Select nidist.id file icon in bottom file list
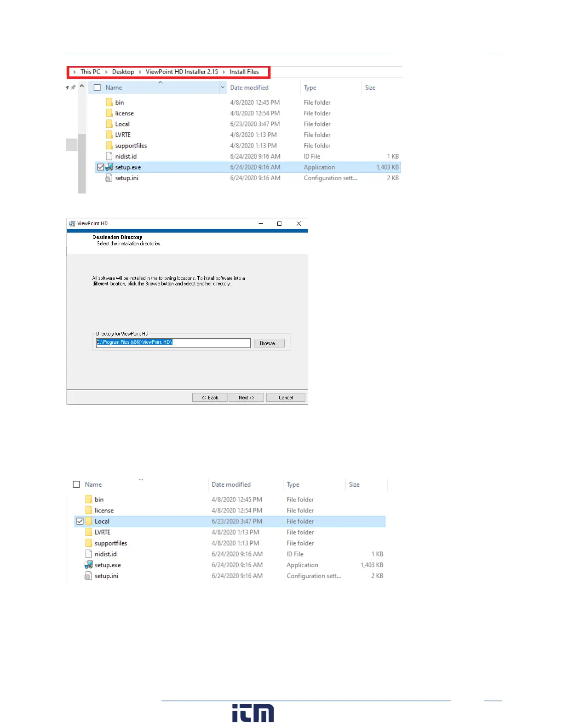The height and width of the screenshot is (728, 563). [89, 554]
